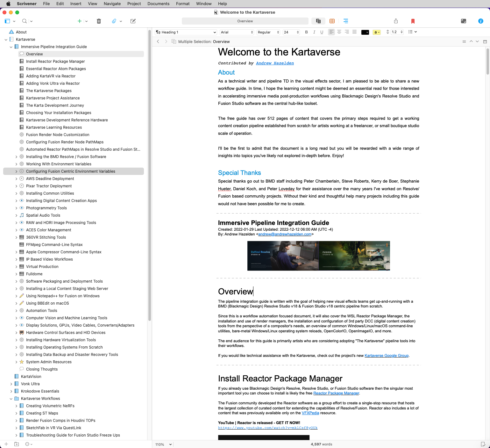
Task: Open the Compose mode pencil icon
Action: (x=133, y=21)
